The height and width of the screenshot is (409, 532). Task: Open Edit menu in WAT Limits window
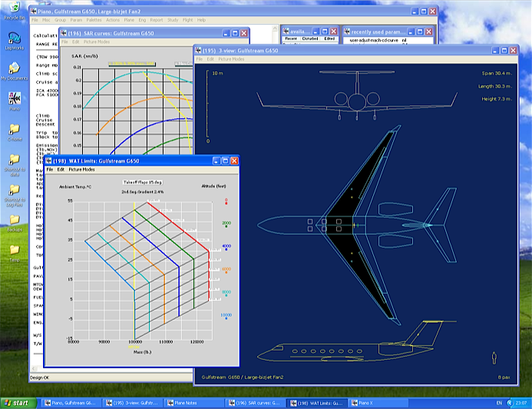pos(61,170)
